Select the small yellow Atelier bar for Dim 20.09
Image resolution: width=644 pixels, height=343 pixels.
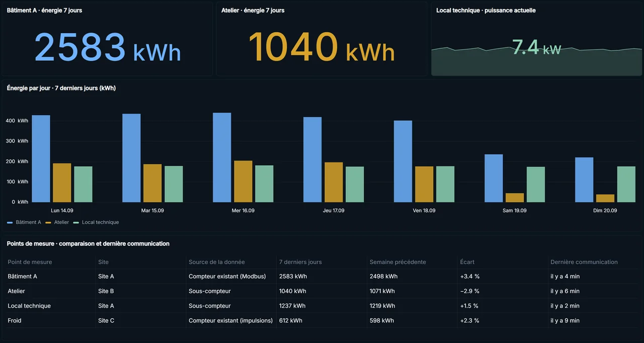[605, 198]
